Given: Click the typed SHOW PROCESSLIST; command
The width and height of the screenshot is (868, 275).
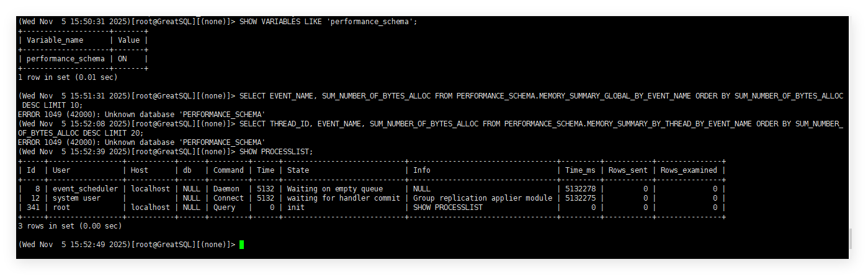Looking at the screenshot, I should click(x=276, y=152).
